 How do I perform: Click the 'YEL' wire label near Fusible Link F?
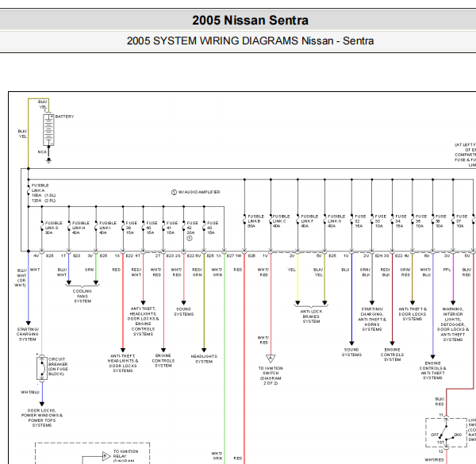click(291, 270)
